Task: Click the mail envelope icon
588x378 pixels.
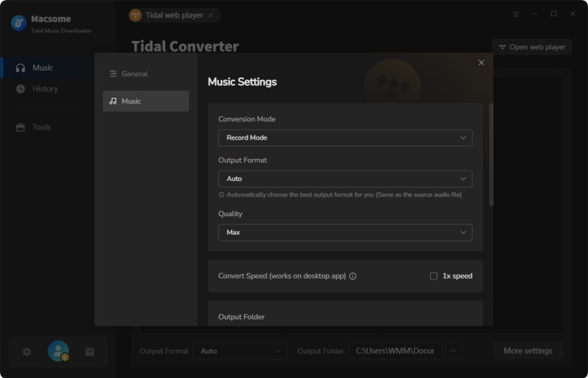Action: click(x=90, y=352)
